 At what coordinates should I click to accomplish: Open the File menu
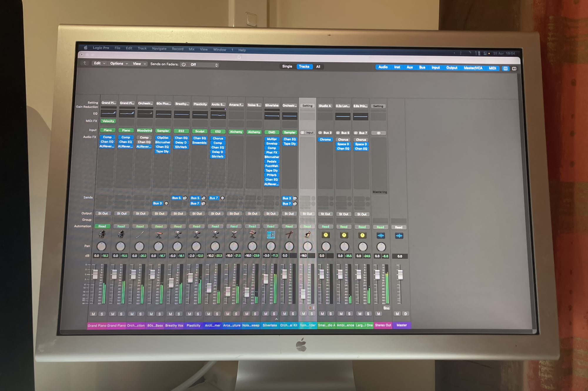pyautogui.click(x=117, y=48)
